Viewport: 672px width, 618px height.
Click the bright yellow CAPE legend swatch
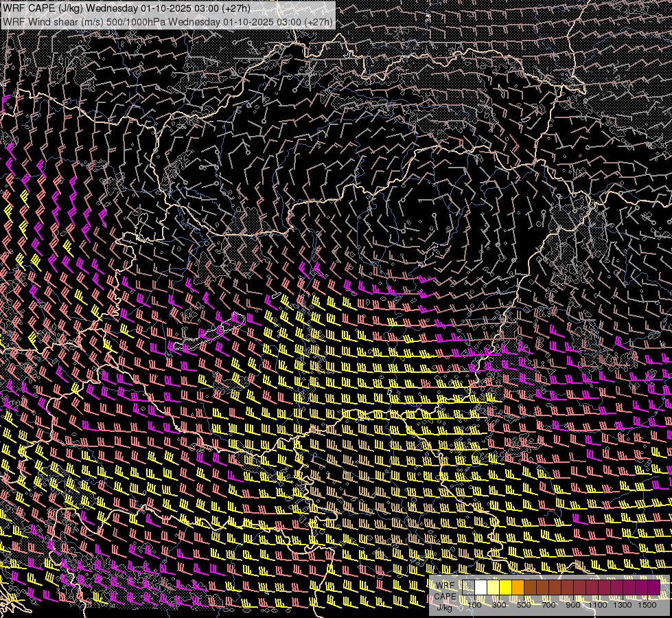pyautogui.click(x=506, y=588)
